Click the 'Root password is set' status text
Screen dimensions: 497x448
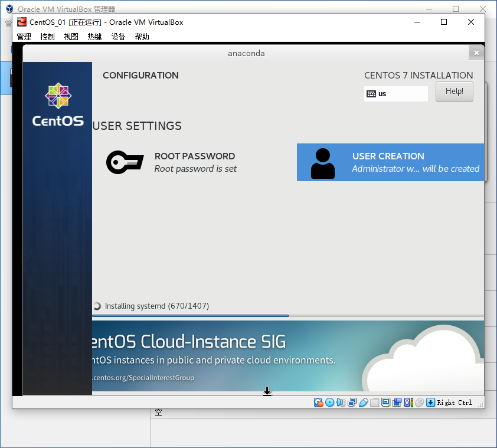(x=195, y=169)
